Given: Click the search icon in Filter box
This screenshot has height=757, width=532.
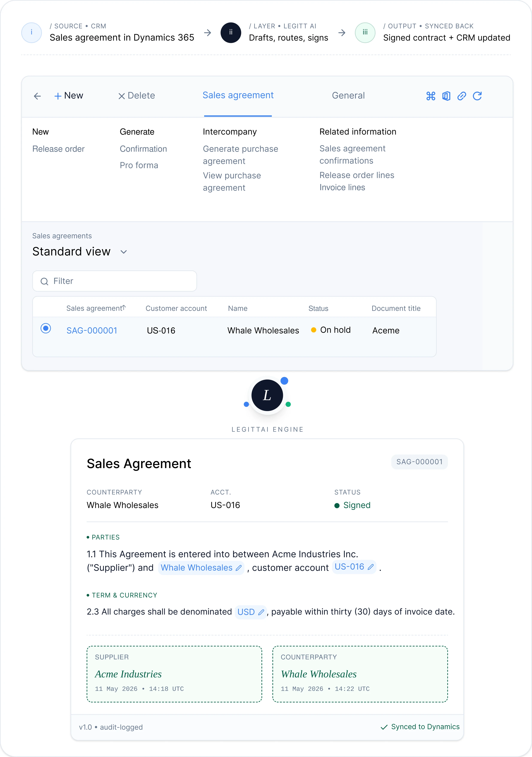Looking at the screenshot, I should click(44, 281).
